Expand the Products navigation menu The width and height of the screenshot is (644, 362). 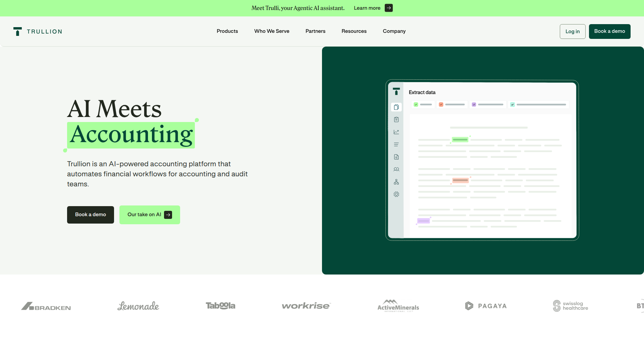[227, 31]
